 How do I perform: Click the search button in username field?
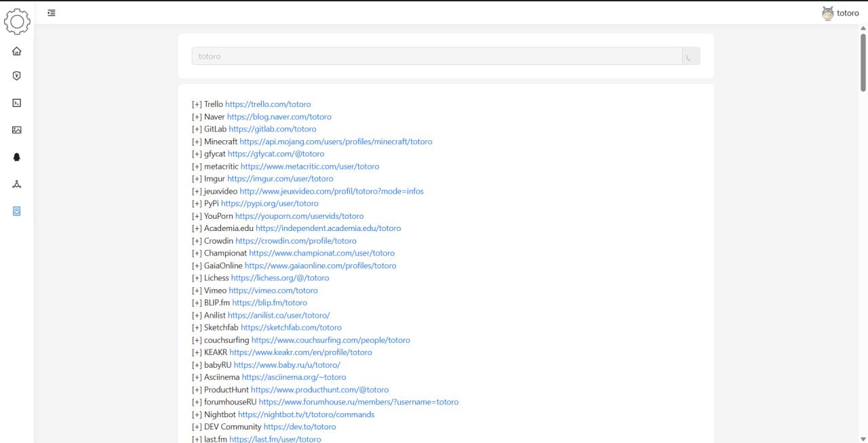coord(691,56)
